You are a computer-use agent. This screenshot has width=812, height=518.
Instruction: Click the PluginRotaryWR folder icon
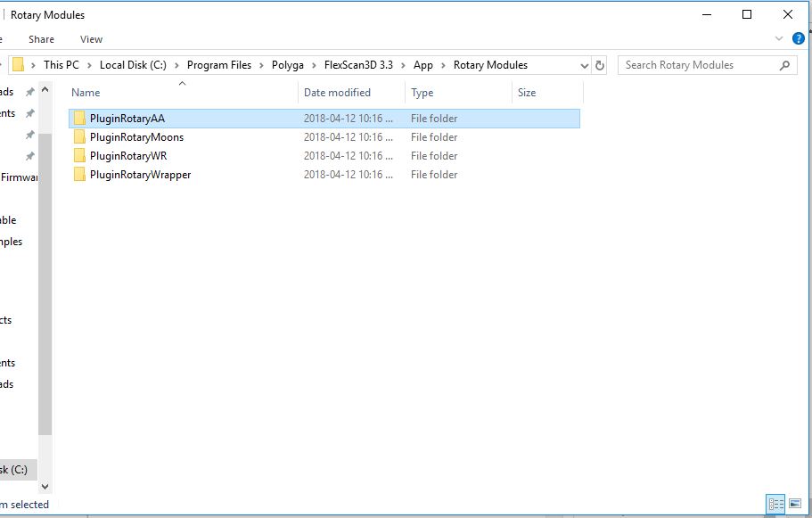(x=79, y=156)
